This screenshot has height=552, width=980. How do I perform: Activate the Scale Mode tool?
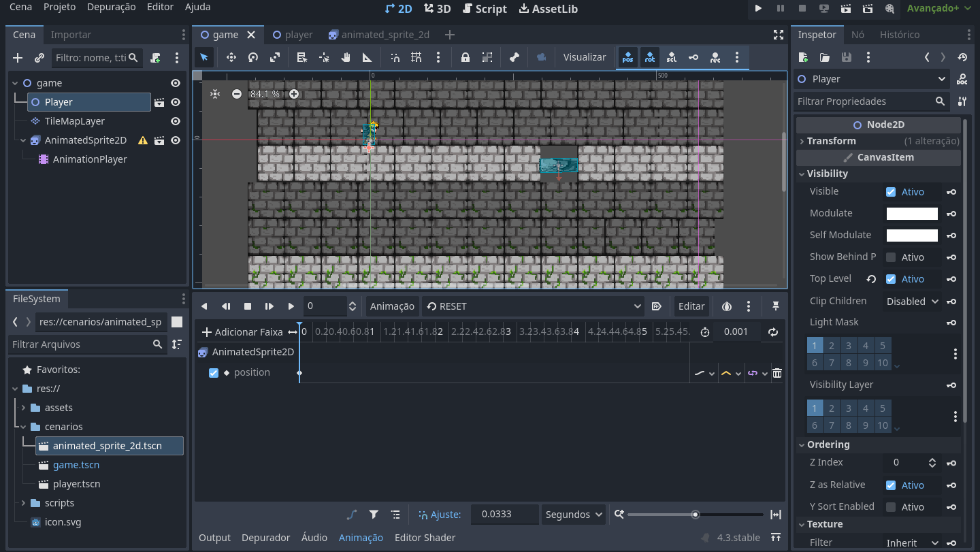(x=275, y=58)
